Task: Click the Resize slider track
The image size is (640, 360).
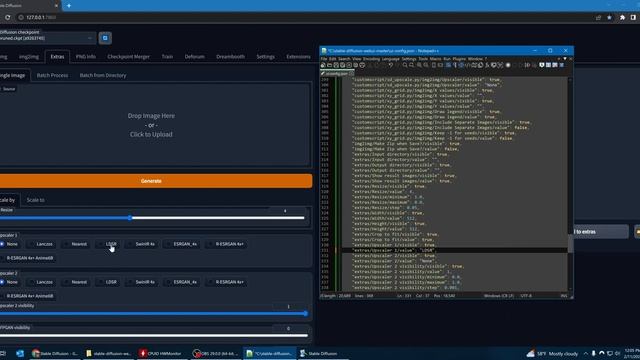Action: pos(152,218)
